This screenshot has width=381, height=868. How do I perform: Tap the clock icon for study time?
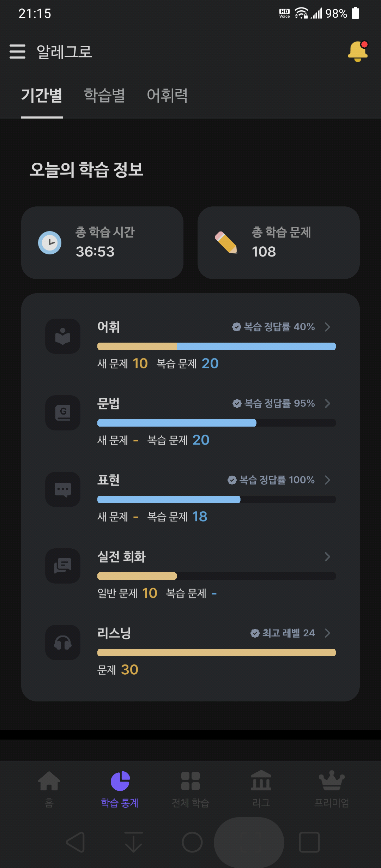[50, 243]
